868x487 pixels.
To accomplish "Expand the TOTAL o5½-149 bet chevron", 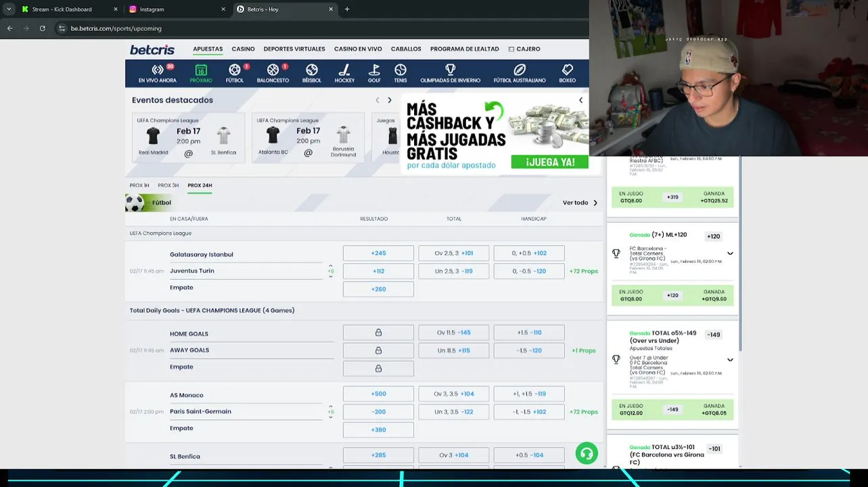I will point(730,360).
